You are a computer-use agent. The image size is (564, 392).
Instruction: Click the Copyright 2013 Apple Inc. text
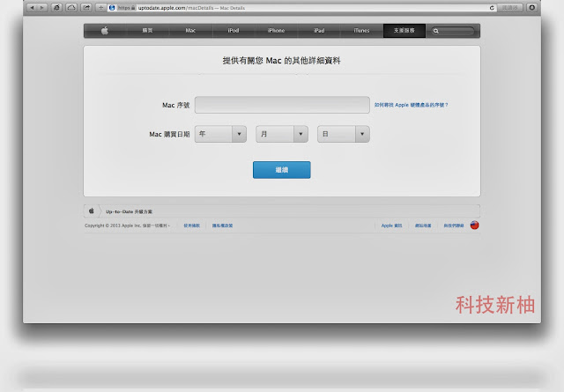(x=127, y=226)
